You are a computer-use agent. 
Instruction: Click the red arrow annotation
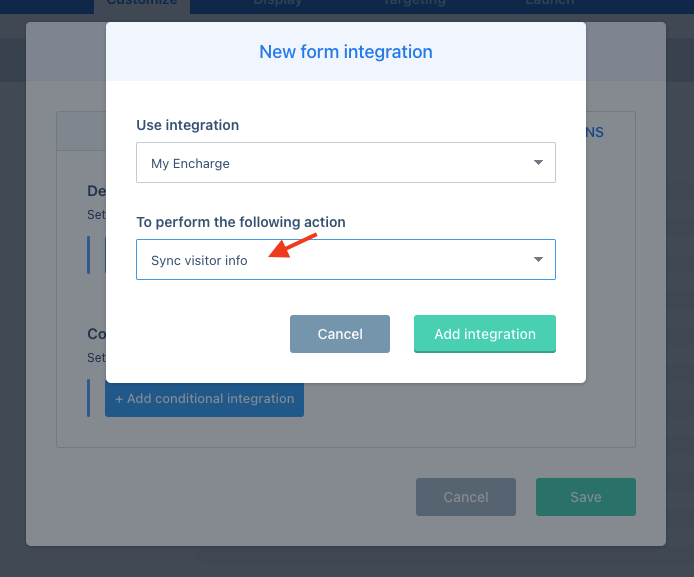click(x=292, y=246)
